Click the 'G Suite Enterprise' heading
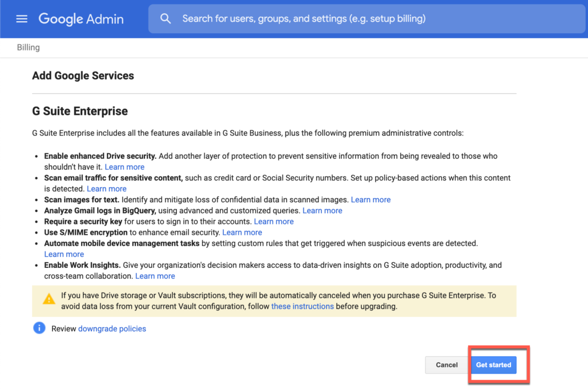 pyautogui.click(x=80, y=111)
